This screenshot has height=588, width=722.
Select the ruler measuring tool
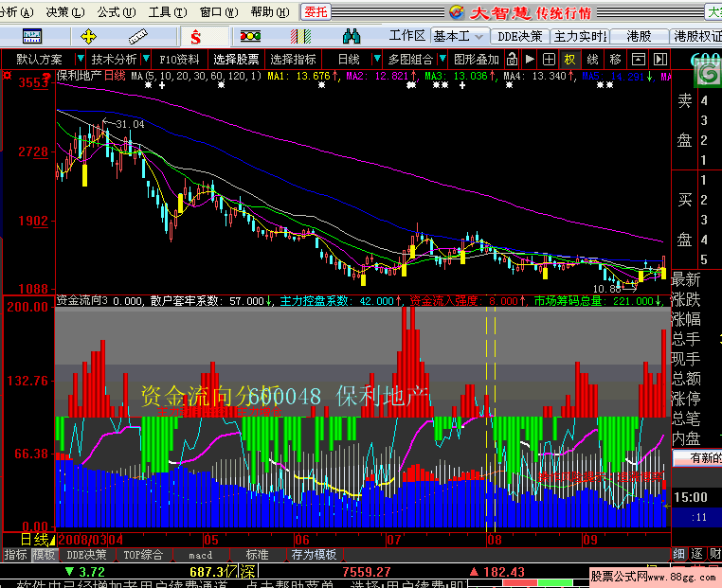(x=138, y=36)
